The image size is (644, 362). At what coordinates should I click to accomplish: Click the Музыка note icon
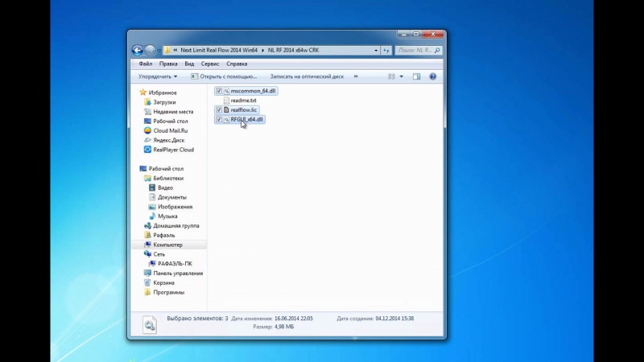(152, 216)
